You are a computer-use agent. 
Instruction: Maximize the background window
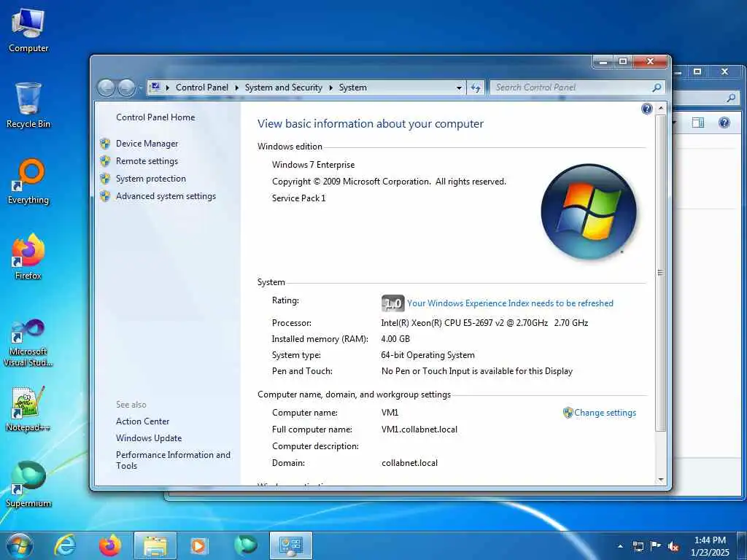[x=697, y=71]
